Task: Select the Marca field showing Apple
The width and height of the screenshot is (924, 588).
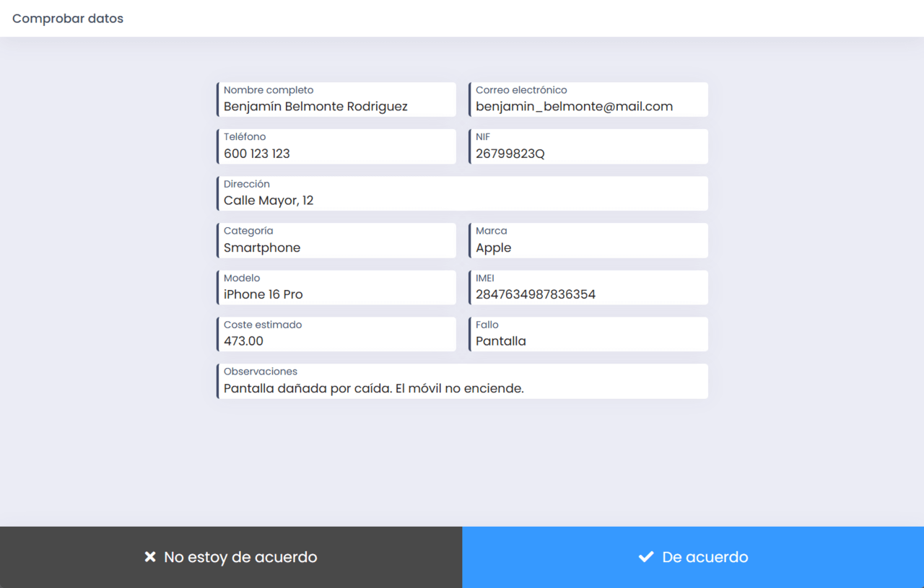Action: click(588, 240)
